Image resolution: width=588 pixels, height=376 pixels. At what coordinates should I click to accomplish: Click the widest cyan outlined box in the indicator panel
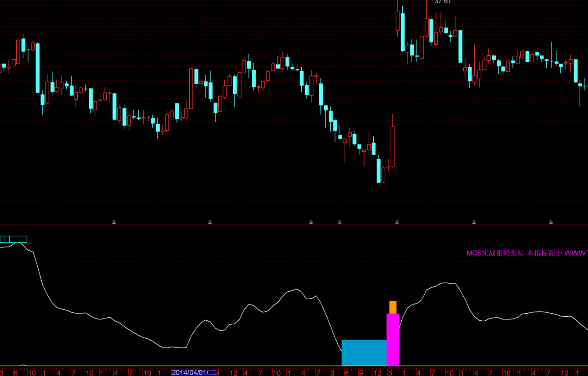tap(18, 239)
